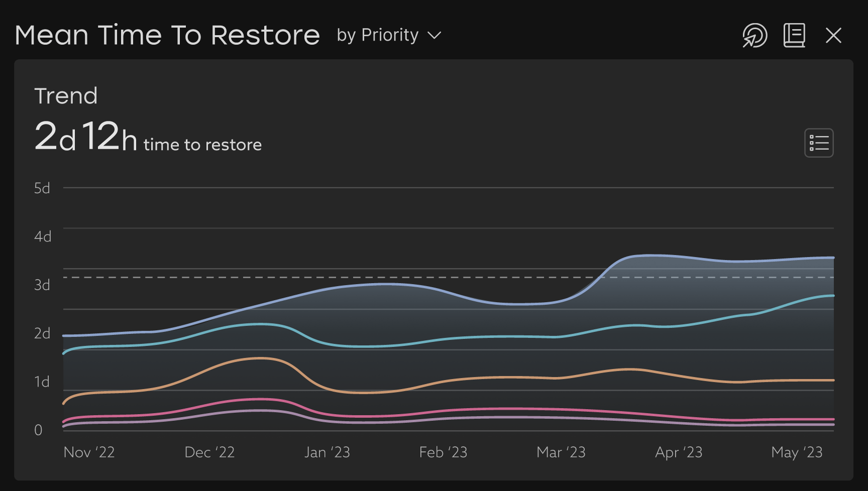Click the 'Mean Time To Restore' title
The height and width of the screenshot is (491, 868).
click(x=167, y=35)
